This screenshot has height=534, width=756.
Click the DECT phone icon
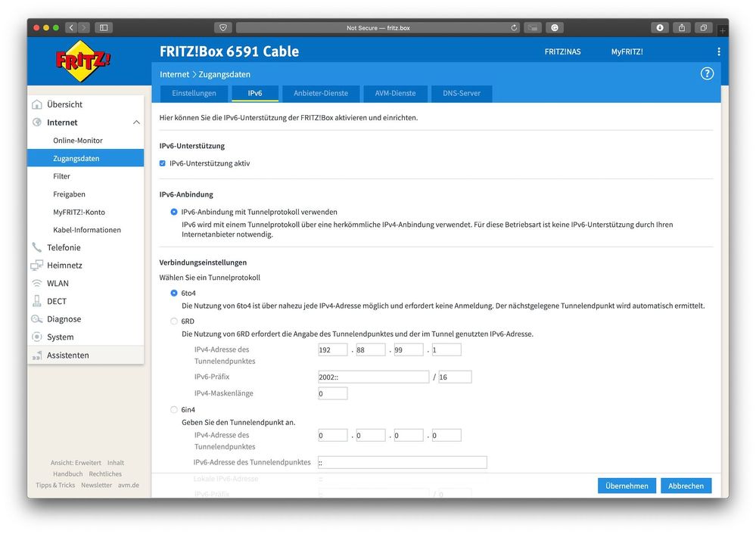click(x=36, y=301)
